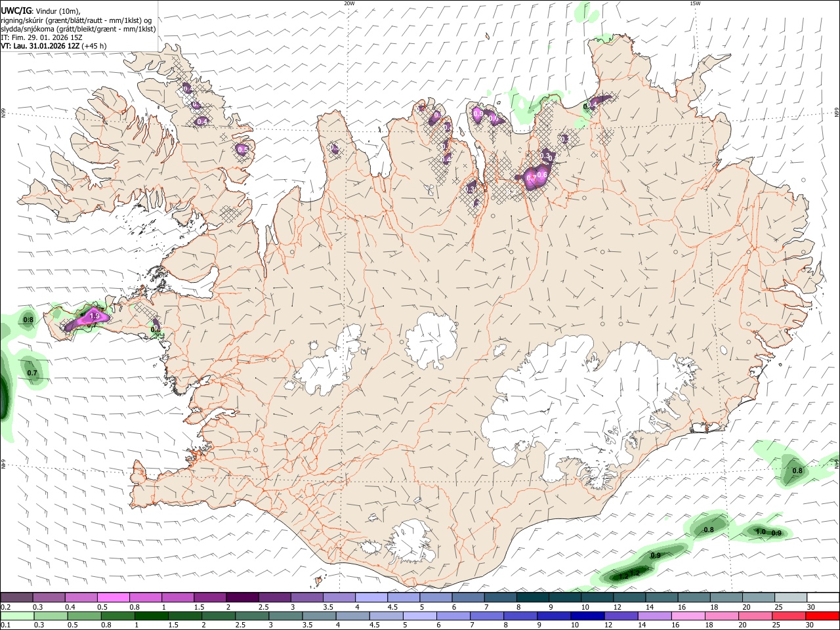The image size is (840, 630).
Task: Click the darkest purple swatch labeled 2 in upper legend
Action: point(242,598)
